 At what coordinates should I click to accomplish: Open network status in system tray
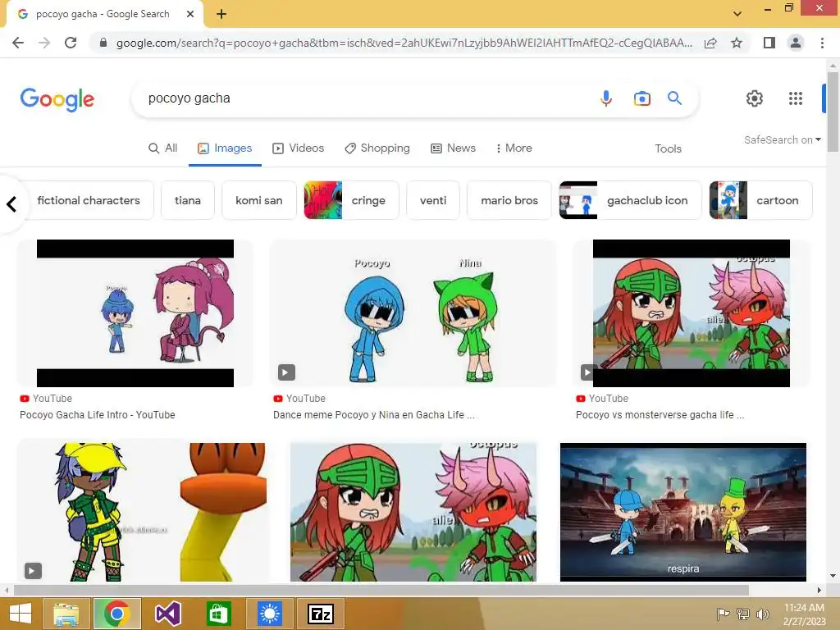(743, 614)
